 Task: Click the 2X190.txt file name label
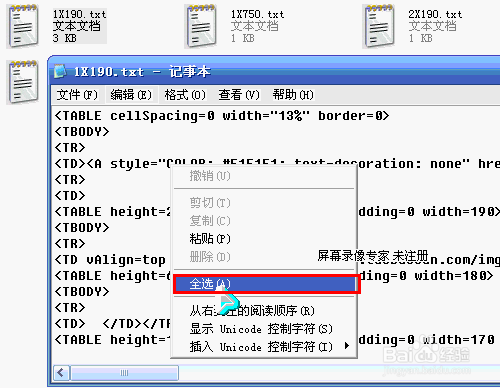click(x=436, y=14)
